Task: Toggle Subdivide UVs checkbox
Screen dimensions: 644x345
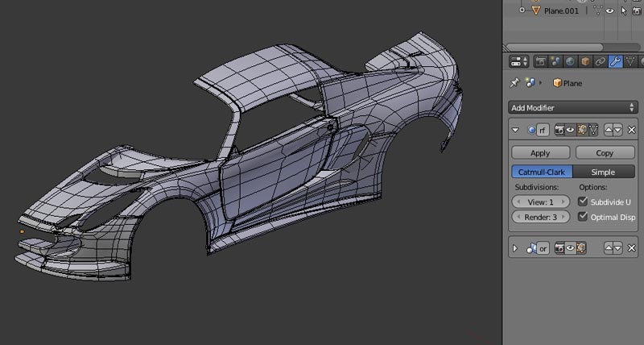Action: tap(584, 202)
